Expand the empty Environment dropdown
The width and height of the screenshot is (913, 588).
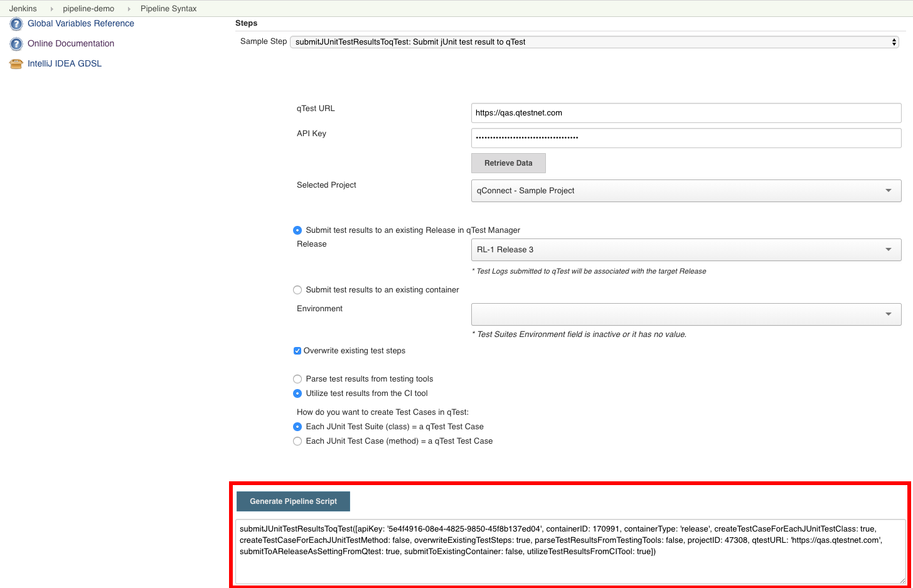(685, 314)
